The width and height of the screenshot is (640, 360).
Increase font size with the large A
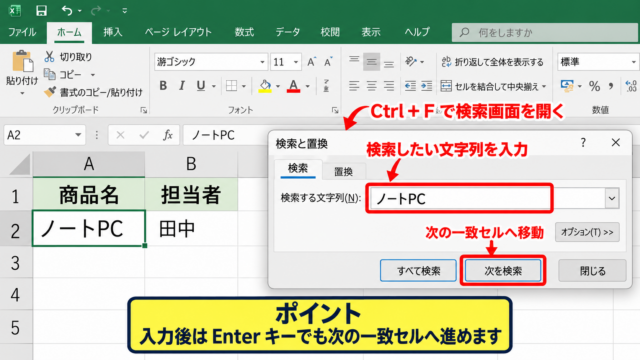coord(311,62)
